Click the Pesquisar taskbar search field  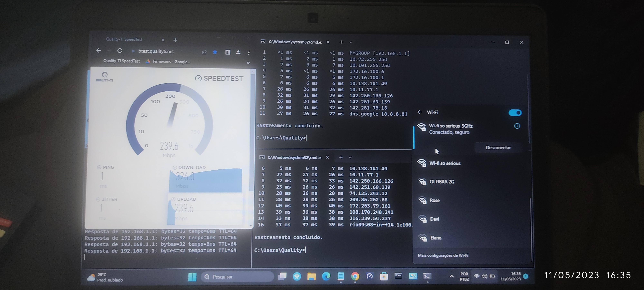(237, 277)
